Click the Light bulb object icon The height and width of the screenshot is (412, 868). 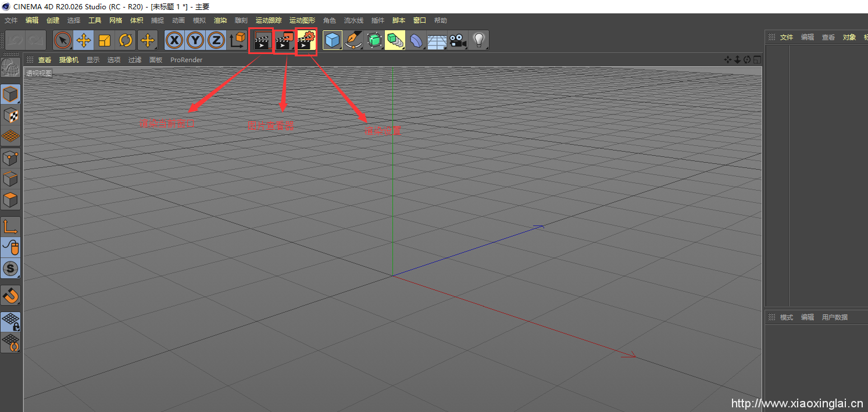(x=478, y=41)
